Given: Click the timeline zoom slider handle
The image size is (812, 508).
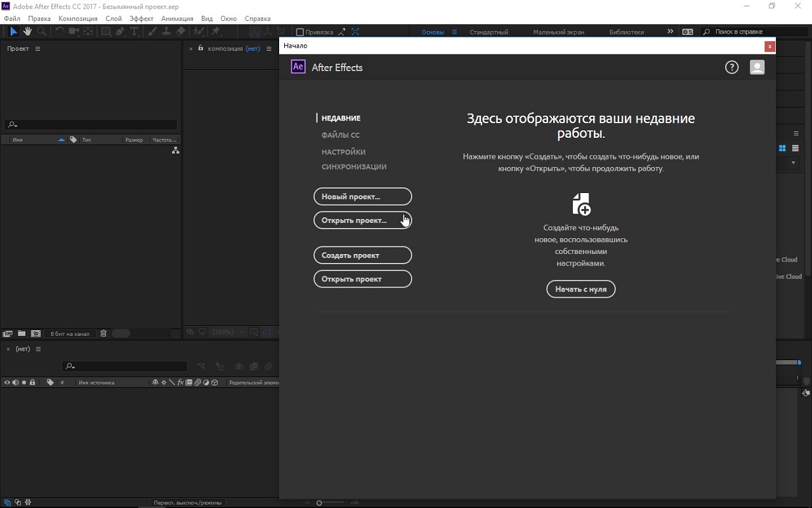Looking at the screenshot, I should 319,503.
